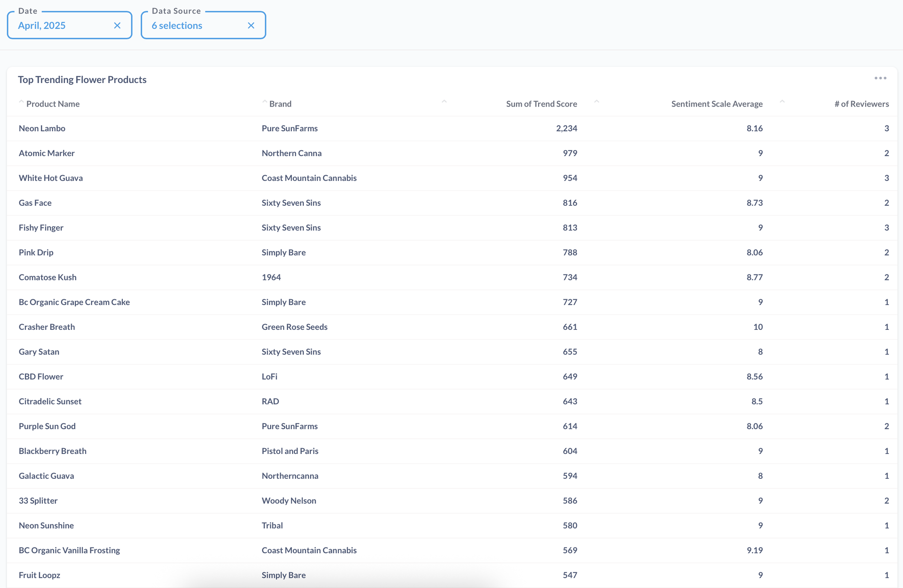This screenshot has height=588, width=903.
Task: Select the Fishy Finger product cell
Action: 41,227
